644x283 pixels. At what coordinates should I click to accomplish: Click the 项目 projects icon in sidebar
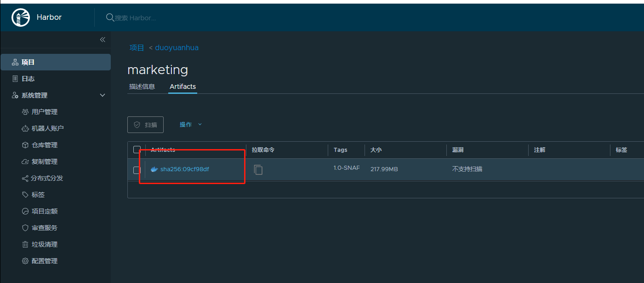point(15,62)
